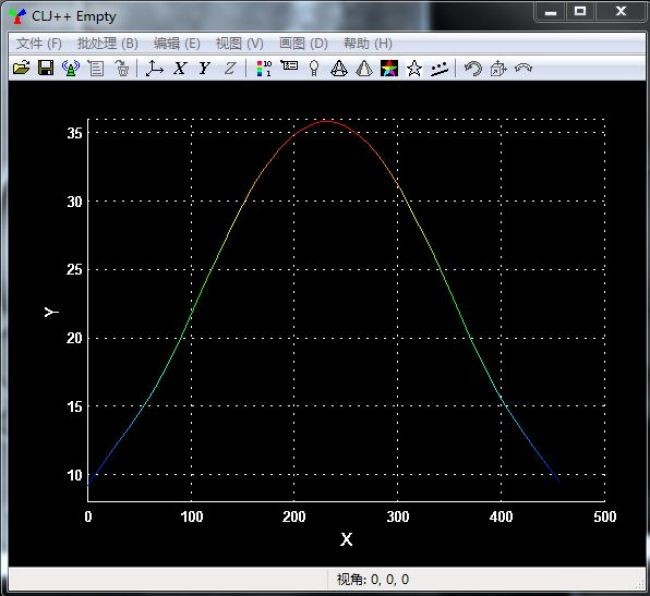Image resolution: width=650 pixels, height=596 pixels.
Task: Click the 500 tick on X axis
Action: (605, 517)
